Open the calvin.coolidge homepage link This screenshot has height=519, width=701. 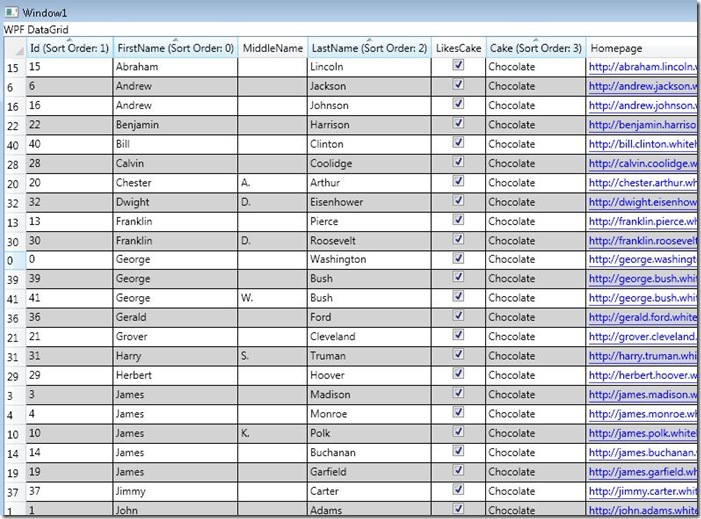click(643, 163)
